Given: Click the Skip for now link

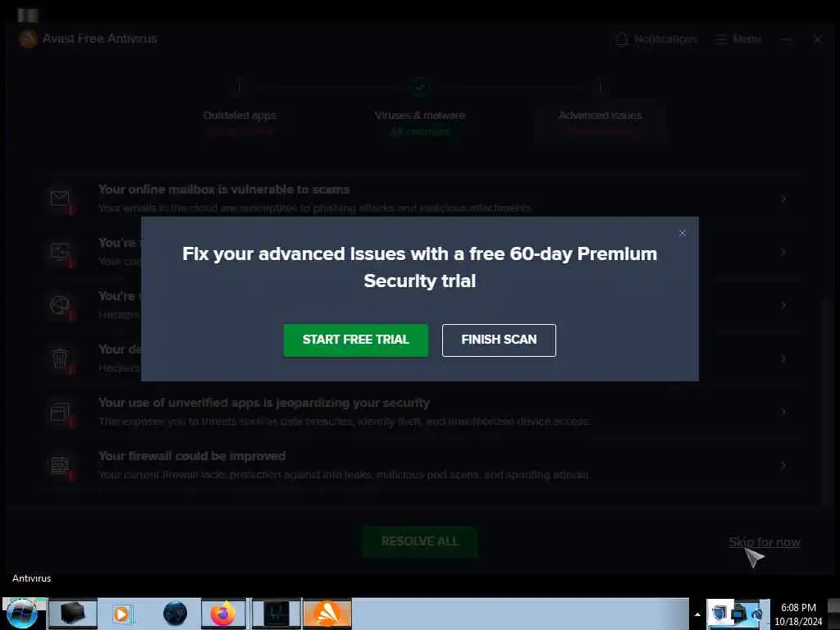Looking at the screenshot, I should pos(765,542).
